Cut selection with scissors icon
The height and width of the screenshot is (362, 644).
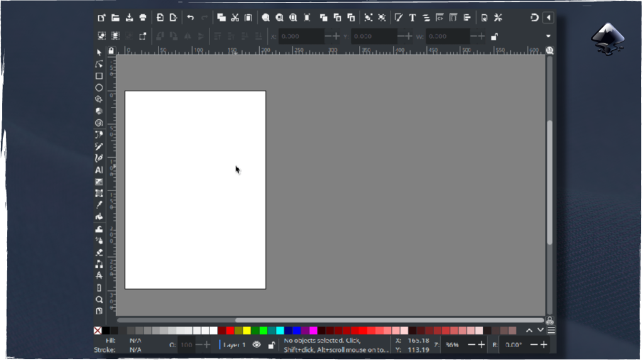[235, 18]
